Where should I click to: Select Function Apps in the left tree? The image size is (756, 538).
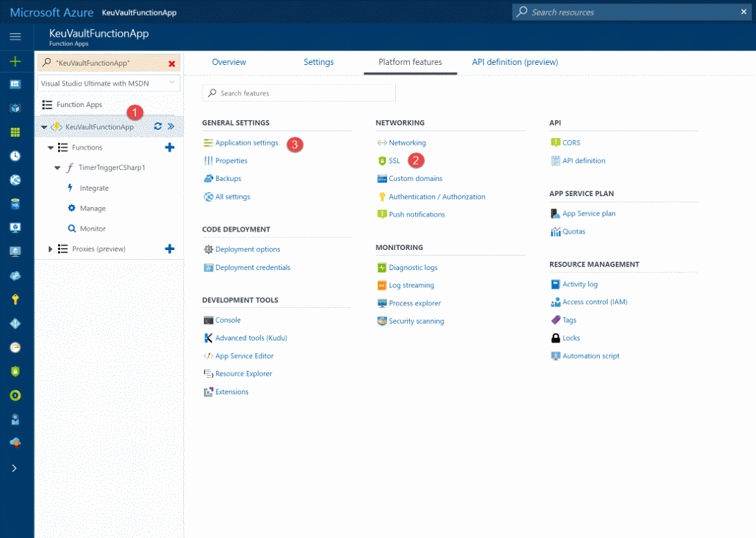79,104
